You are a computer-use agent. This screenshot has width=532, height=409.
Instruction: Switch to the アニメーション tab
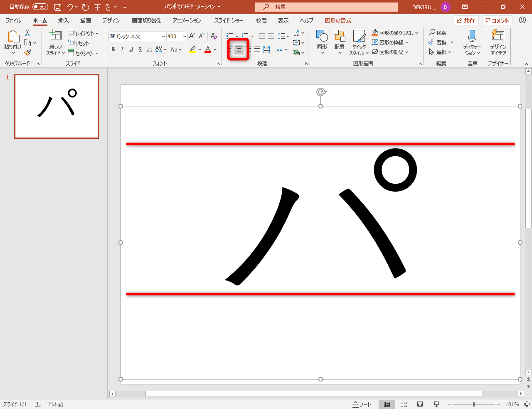187,20
